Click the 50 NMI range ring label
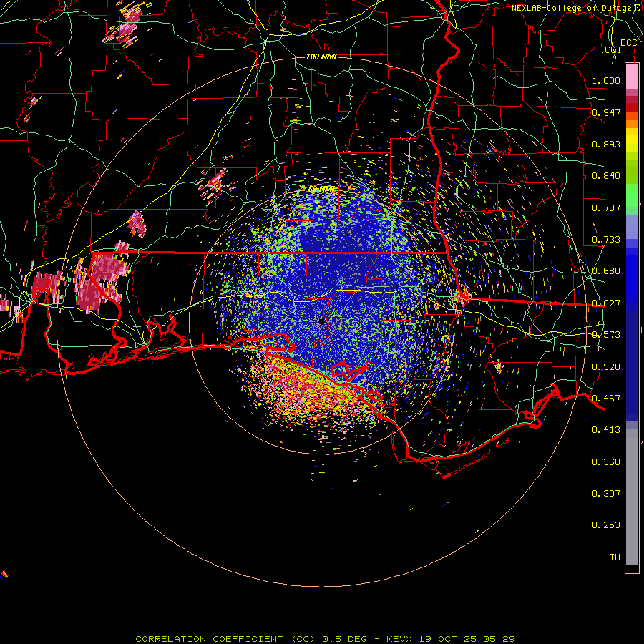The width and height of the screenshot is (644, 644). 321,190
